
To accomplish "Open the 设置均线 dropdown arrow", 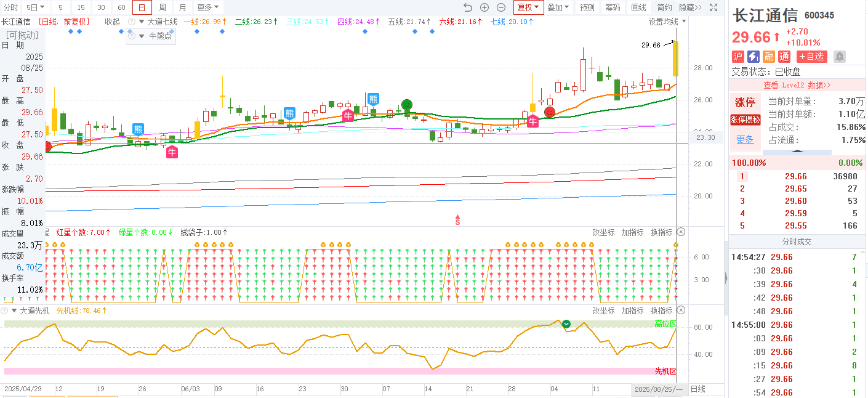I will 683,22.
